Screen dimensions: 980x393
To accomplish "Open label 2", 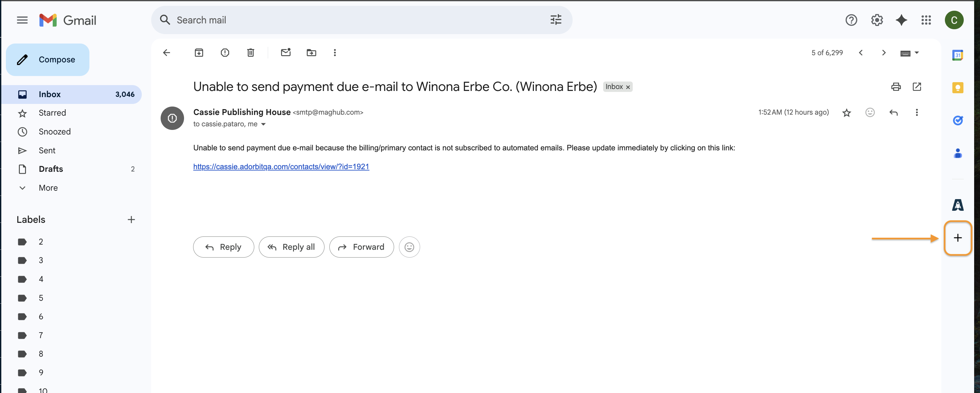I will 72,242.
